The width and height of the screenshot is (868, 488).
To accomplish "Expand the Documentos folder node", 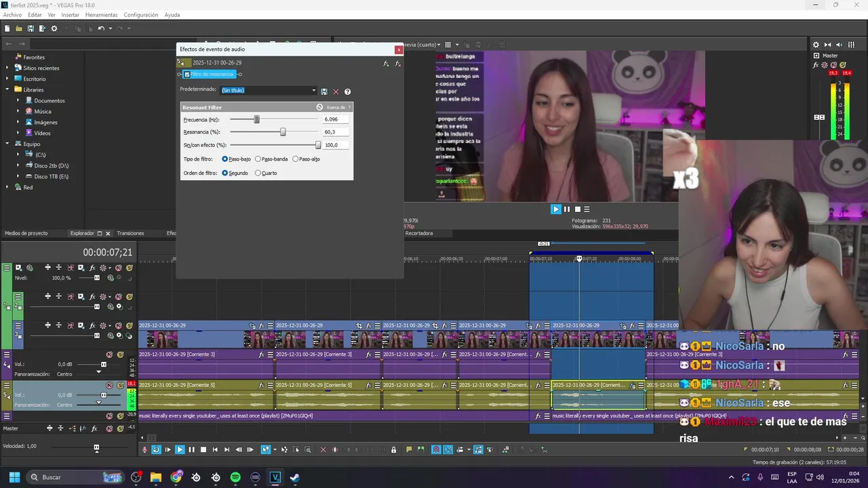I will pyautogui.click(x=19, y=100).
